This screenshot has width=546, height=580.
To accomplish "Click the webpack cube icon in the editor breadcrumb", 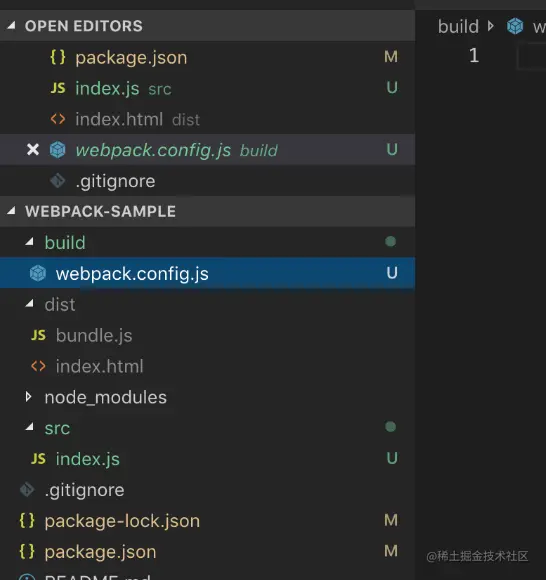I will point(515,26).
